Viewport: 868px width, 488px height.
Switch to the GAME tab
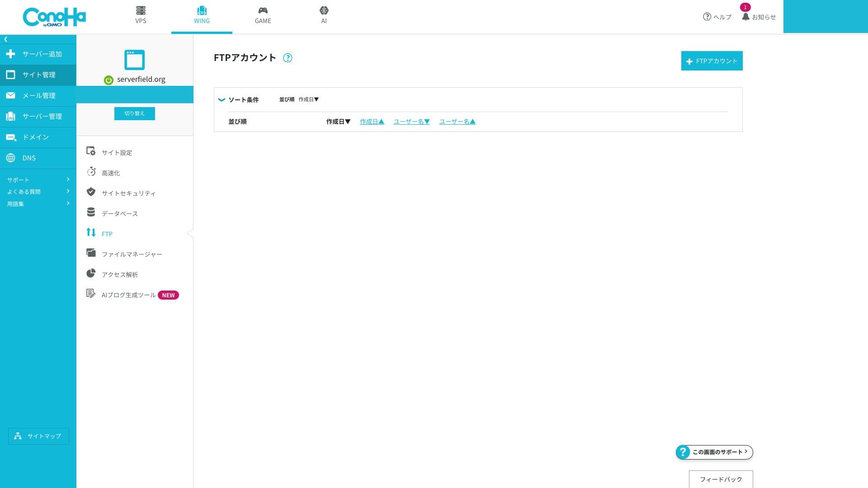pyautogui.click(x=263, y=15)
